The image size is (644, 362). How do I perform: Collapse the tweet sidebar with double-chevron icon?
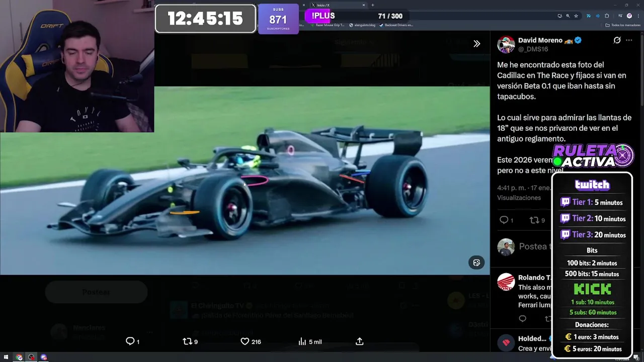(x=476, y=44)
